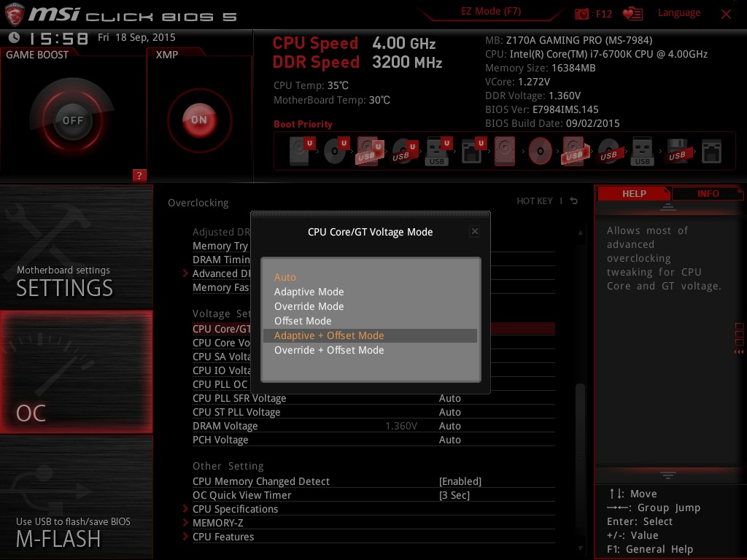747x560 pixels.
Task: Choose Offset Mode option
Action: point(370,321)
